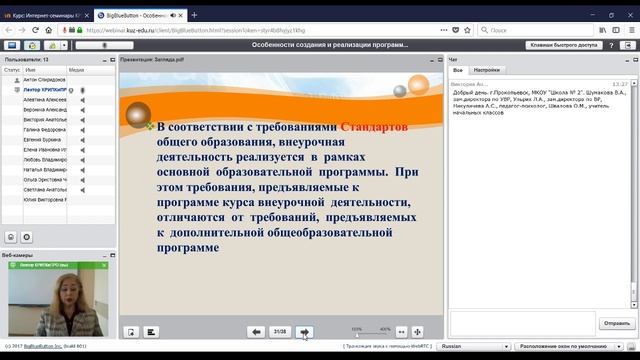Maximize the presentation panel
This screenshot has height=360, width=640.
click(440, 60)
